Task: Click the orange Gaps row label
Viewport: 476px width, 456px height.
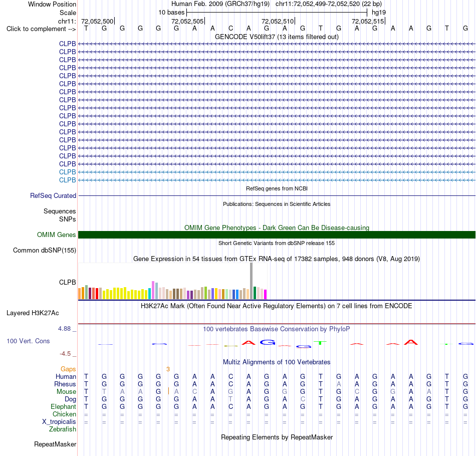Action: point(68,369)
